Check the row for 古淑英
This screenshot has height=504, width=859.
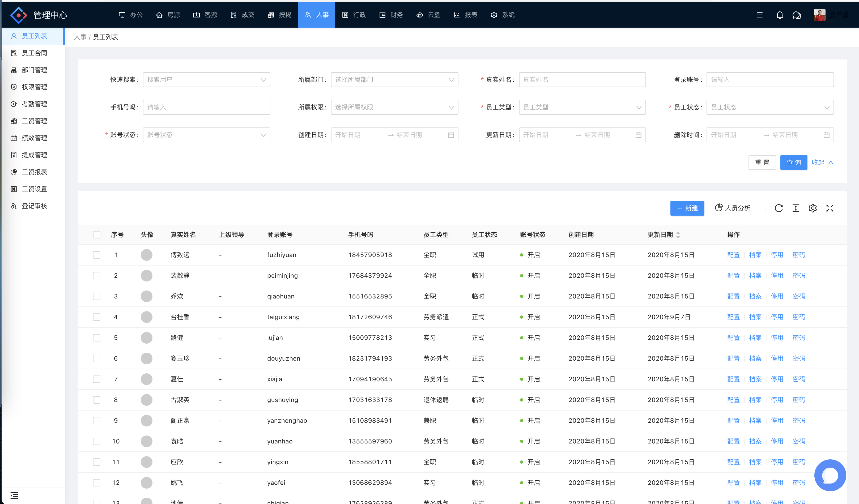[97, 400]
